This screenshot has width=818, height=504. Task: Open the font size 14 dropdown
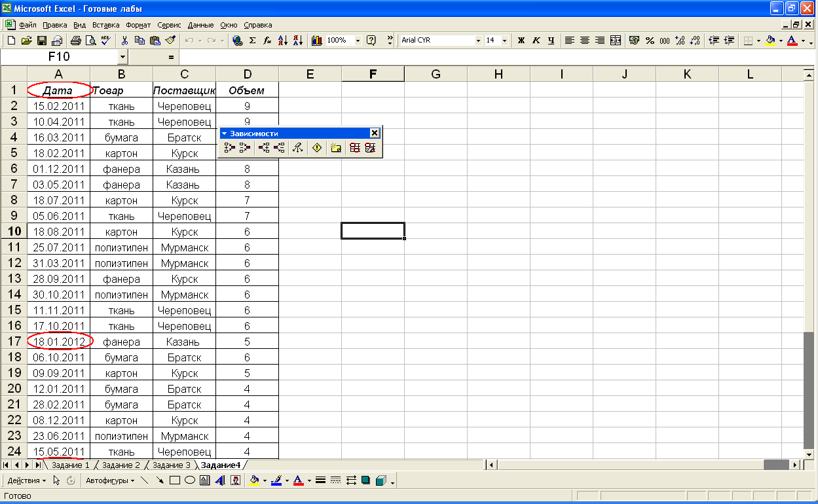coord(504,40)
